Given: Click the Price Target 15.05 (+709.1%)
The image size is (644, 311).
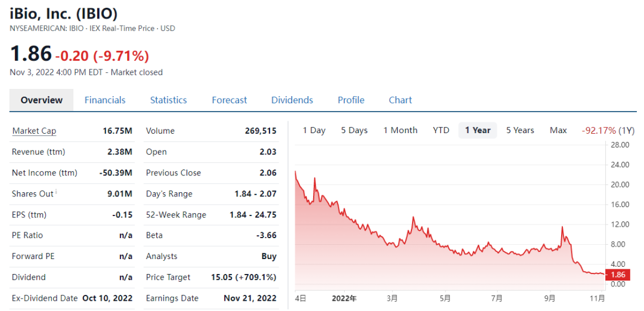Looking at the screenshot, I should click(243, 277).
